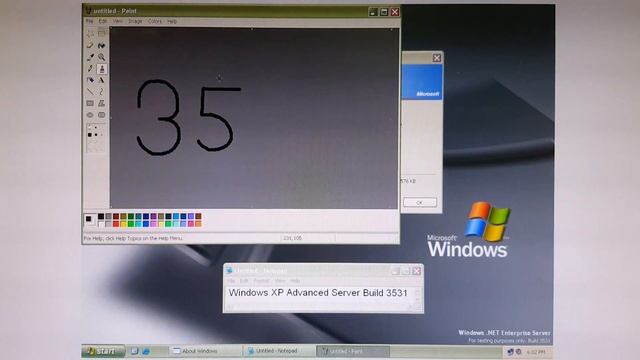Image resolution: width=640 pixels, height=360 pixels.
Task: Open the File menu in Notepad
Action: pos(231,281)
